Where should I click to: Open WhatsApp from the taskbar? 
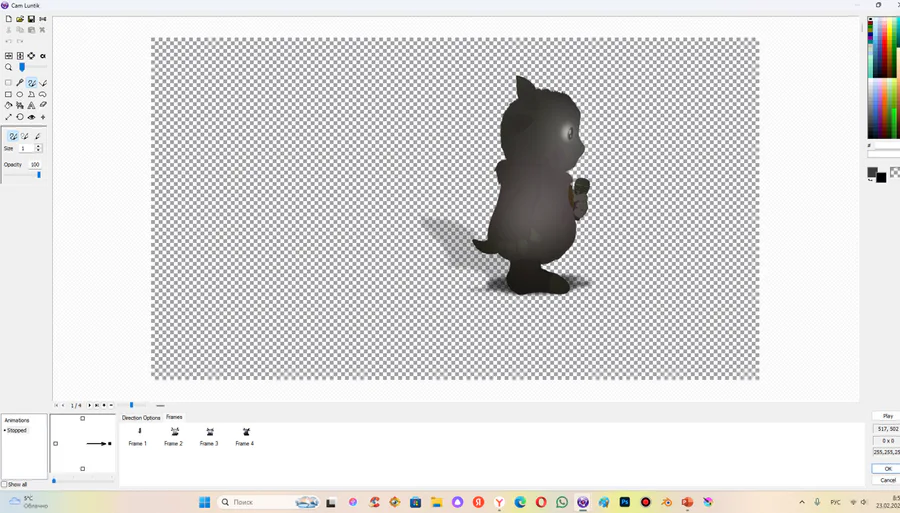point(562,502)
